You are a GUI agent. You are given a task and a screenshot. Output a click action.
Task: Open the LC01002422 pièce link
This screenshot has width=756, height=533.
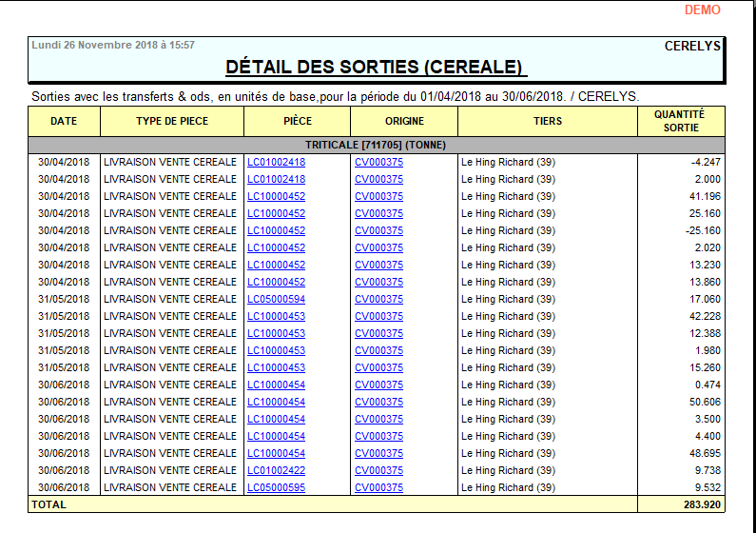coord(276,470)
